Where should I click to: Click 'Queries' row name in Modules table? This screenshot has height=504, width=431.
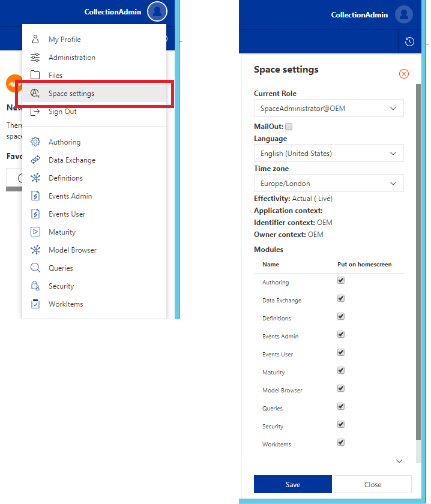pyautogui.click(x=273, y=408)
